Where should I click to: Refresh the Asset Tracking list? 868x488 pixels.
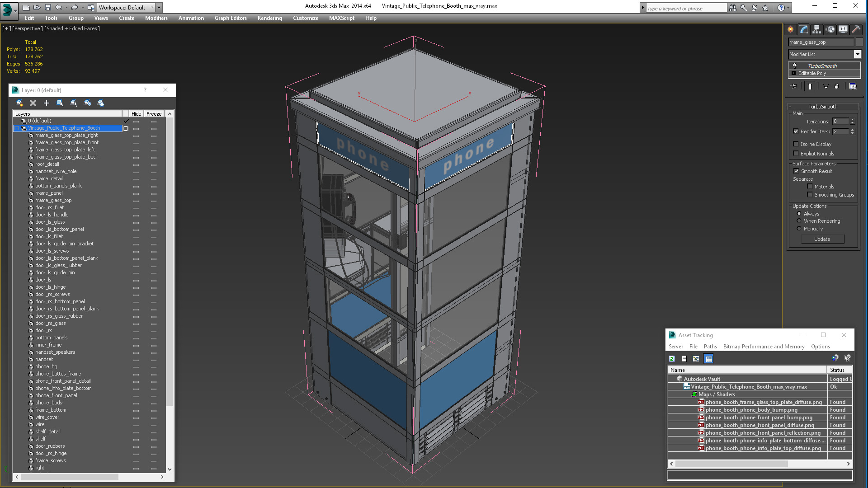click(x=672, y=359)
